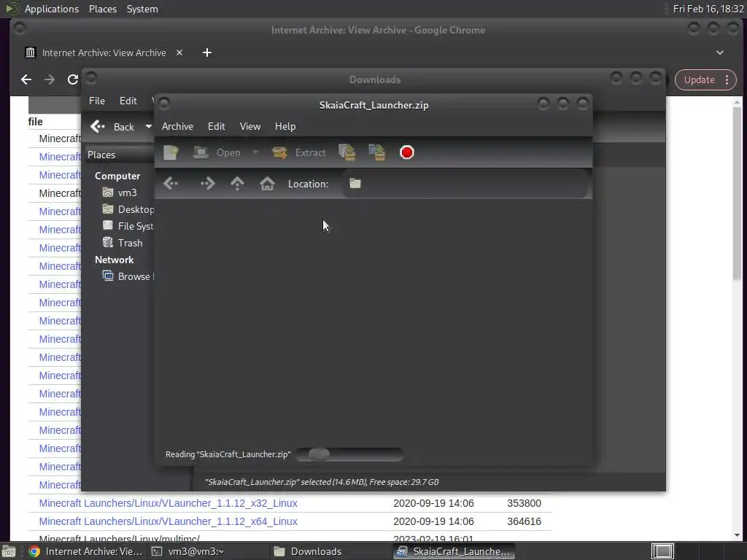The image size is (747, 560).
Task: Select the Internet Archive: View Archive tab
Action: [104, 52]
